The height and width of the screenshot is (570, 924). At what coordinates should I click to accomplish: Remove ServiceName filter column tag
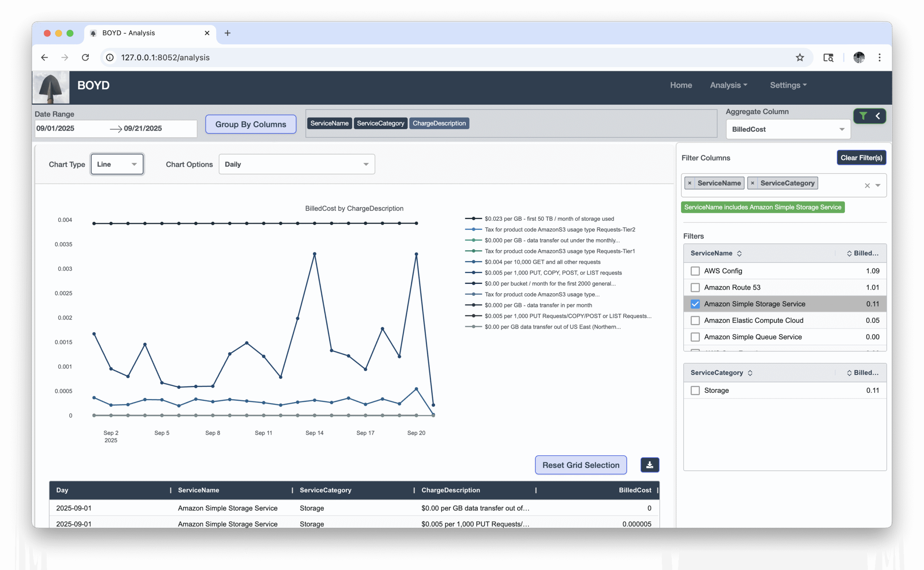(689, 183)
